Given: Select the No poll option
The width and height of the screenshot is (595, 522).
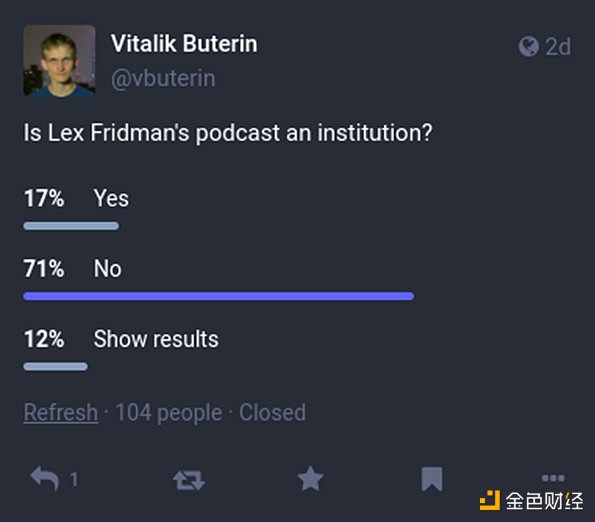Looking at the screenshot, I should (x=107, y=269).
